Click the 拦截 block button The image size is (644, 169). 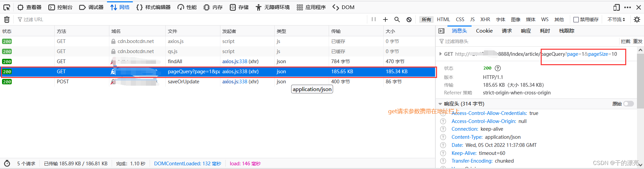tap(626, 41)
